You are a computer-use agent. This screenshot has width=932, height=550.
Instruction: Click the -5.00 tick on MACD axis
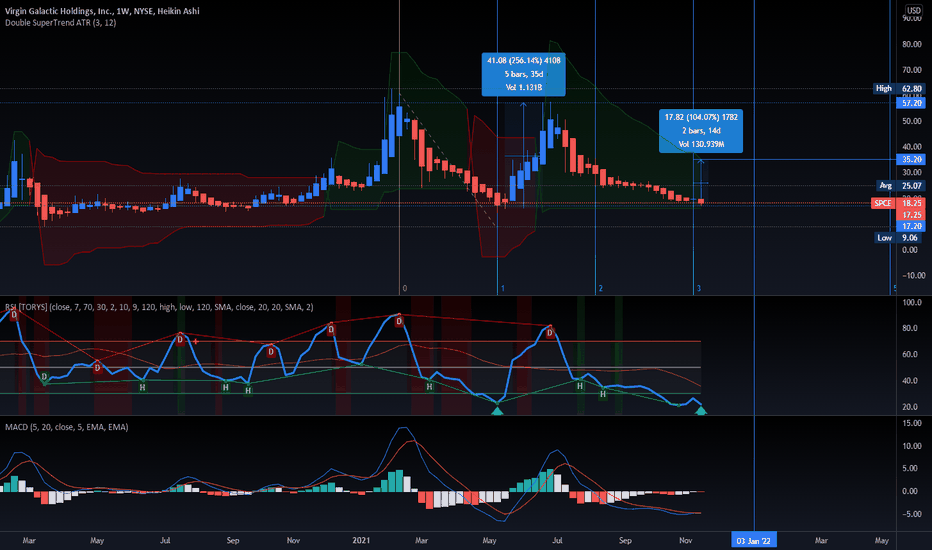912,514
